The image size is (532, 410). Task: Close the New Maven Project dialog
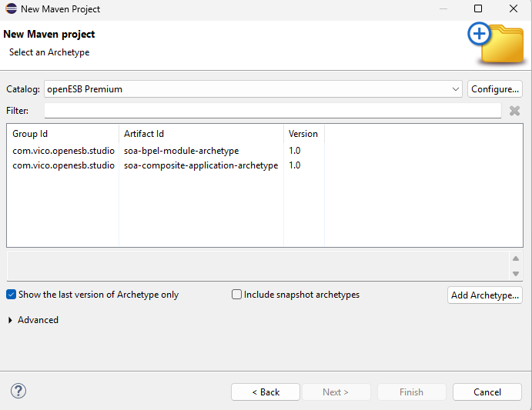[514, 8]
